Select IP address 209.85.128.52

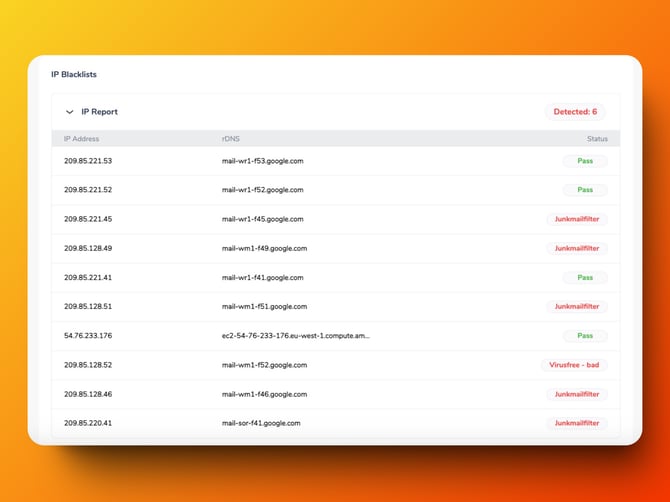[x=88, y=365]
